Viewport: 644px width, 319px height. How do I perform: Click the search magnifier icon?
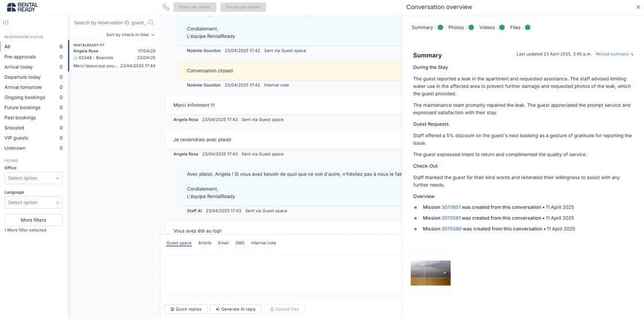(151, 22)
